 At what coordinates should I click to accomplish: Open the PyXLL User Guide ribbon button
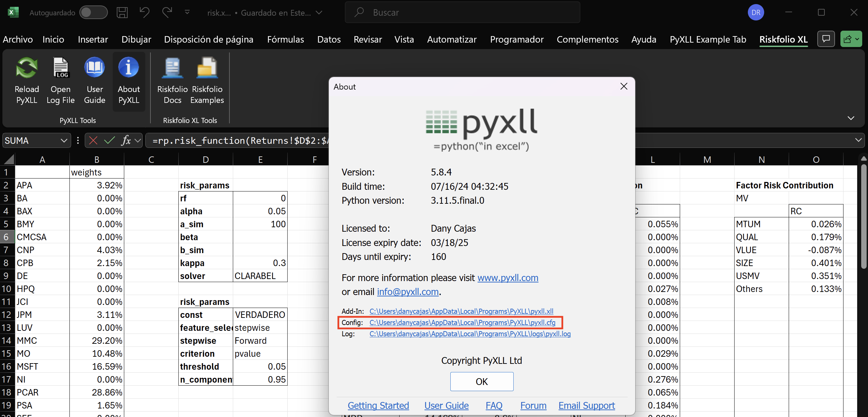pyautogui.click(x=95, y=81)
